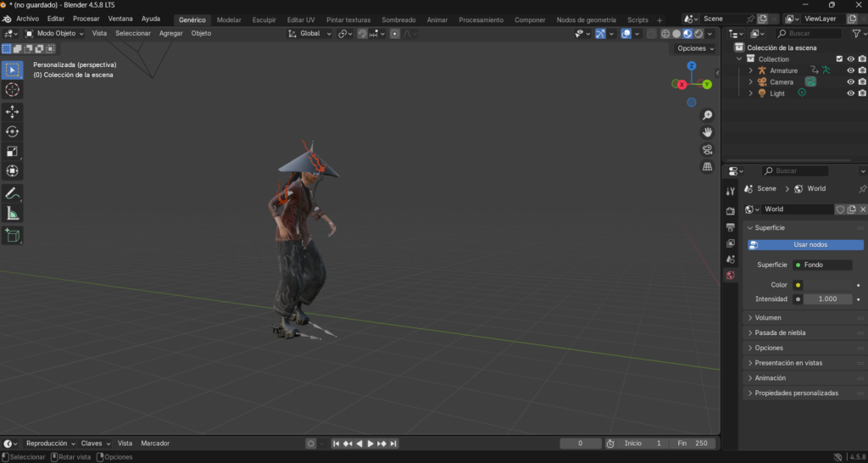
Task: Click the Usar nodos button
Action: 805,245
